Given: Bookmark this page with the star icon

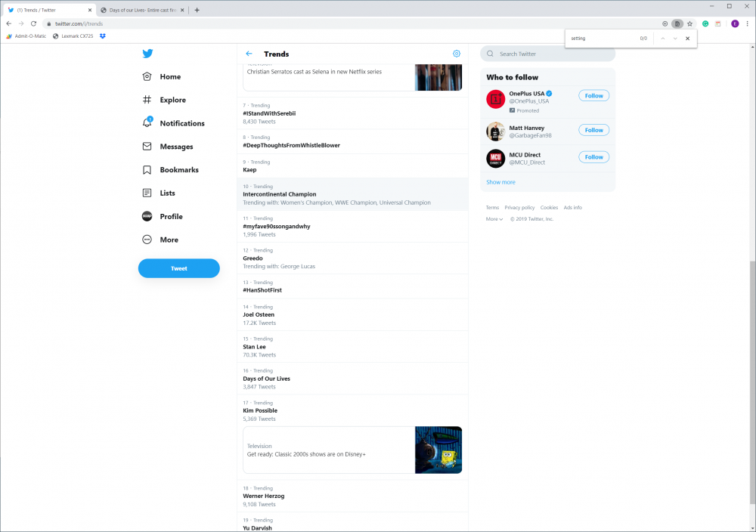Looking at the screenshot, I should pos(689,23).
